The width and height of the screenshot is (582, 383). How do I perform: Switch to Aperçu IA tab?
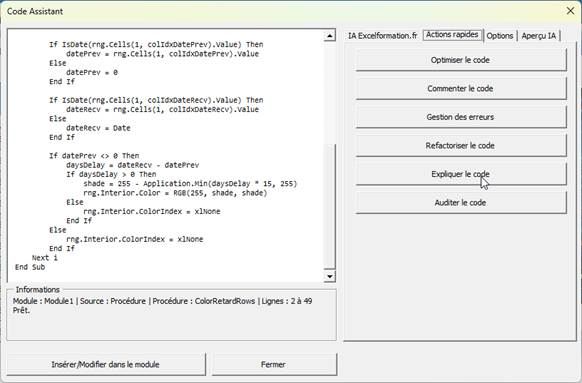(x=539, y=36)
